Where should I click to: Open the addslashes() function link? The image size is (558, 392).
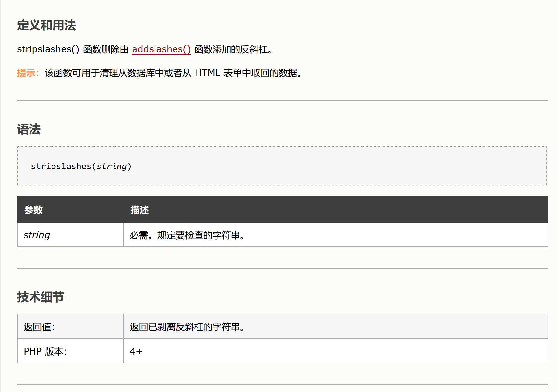tap(161, 49)
